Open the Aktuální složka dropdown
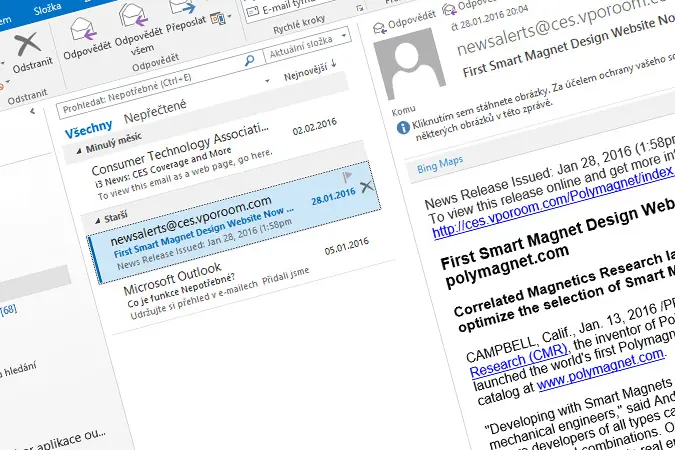 click(344, 35)
